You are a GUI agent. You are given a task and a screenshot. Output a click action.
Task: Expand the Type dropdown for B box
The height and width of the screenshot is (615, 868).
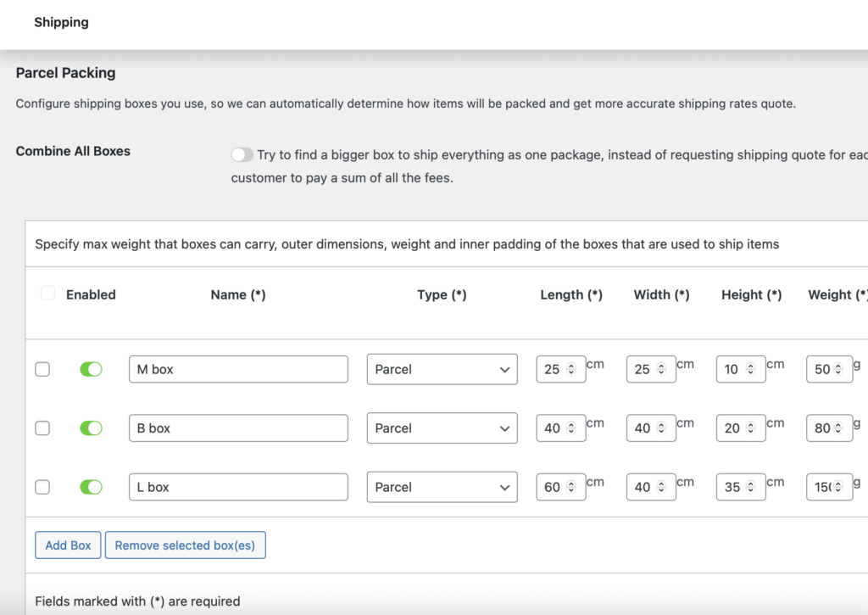tap(442, 428)
